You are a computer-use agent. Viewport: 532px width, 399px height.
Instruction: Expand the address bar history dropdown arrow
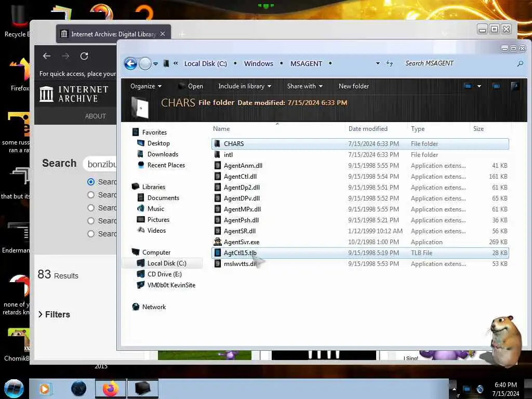378,63
